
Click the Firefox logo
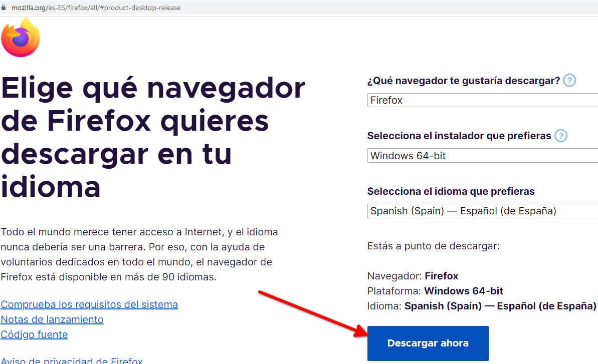coord(21,38)
